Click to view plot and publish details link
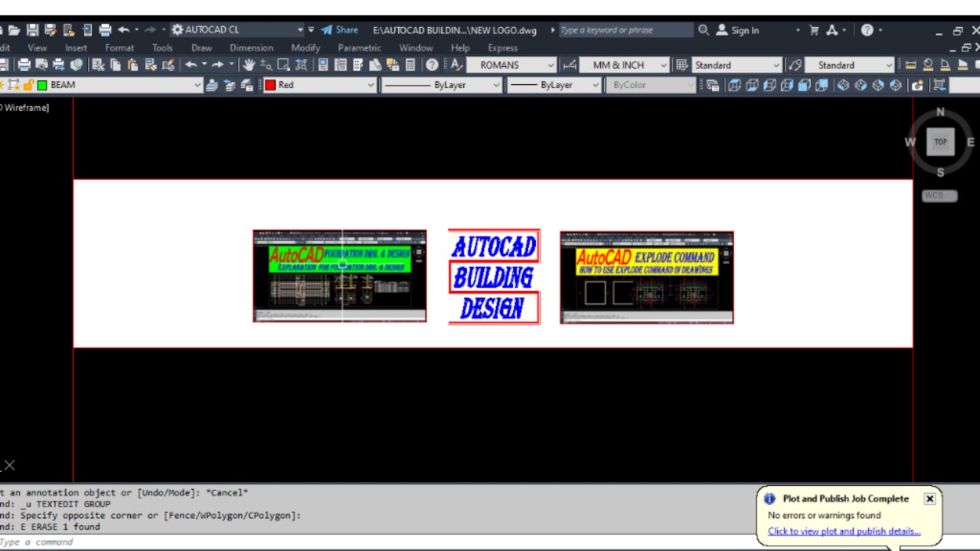This screenshot has height=551, width=980. [844, 531]
